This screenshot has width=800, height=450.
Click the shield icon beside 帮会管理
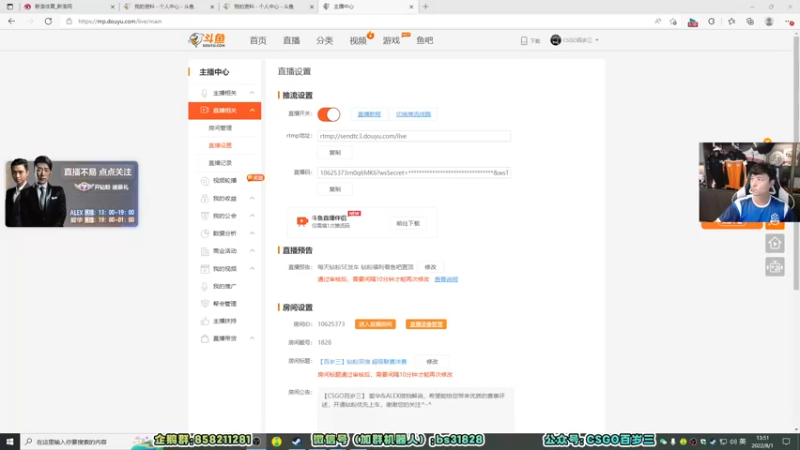[204, 304]
